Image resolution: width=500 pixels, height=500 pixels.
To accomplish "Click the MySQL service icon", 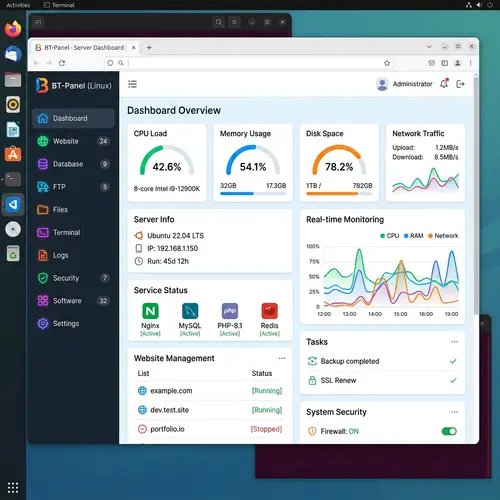I will [190, 311].
